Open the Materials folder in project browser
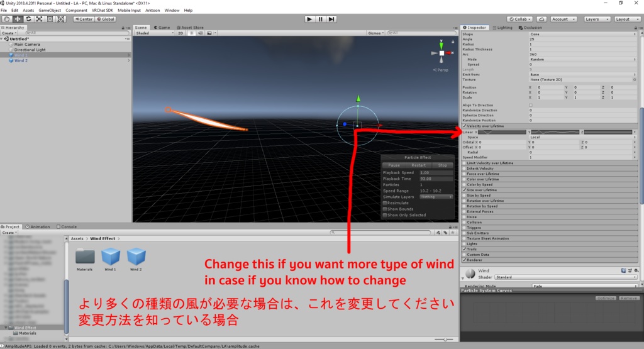 click(85, 256)
